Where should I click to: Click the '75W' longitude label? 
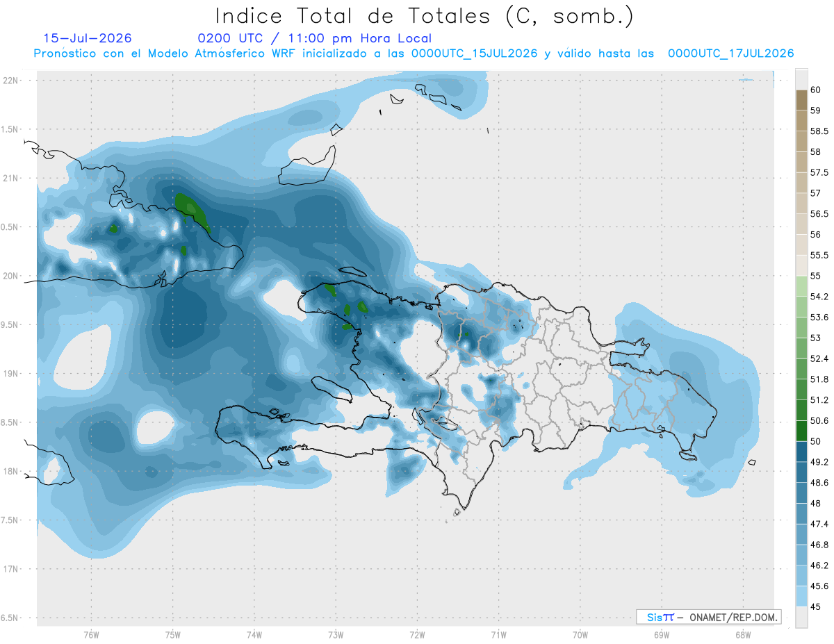click(172, 634)
